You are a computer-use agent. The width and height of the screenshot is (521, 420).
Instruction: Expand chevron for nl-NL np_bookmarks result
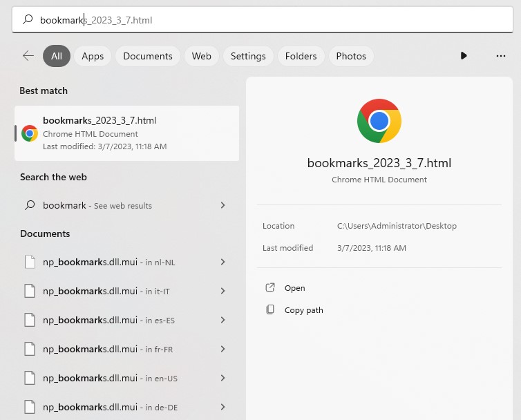pos(222,262)
